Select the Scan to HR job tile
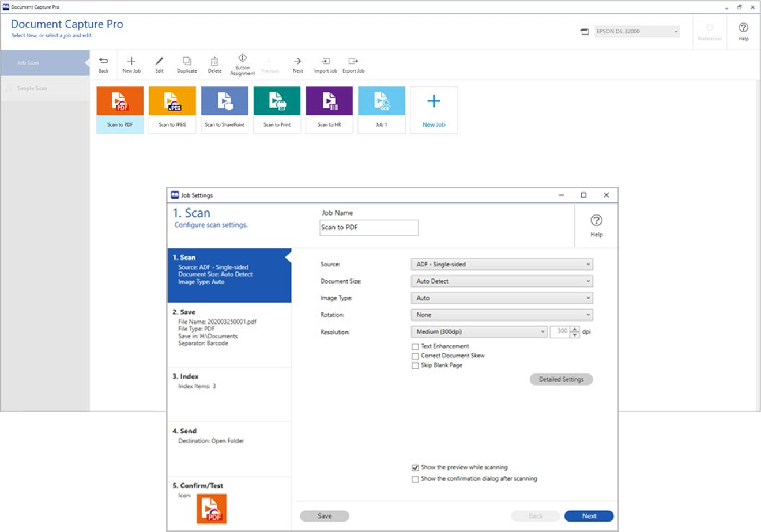This screenshot has height=532, width=761. click(x=329, y=110)
